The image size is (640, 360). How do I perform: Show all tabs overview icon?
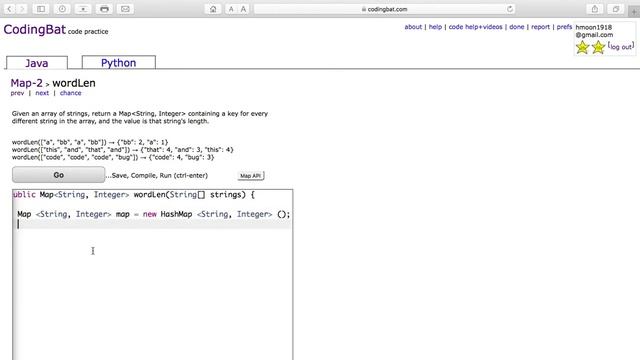616,9
